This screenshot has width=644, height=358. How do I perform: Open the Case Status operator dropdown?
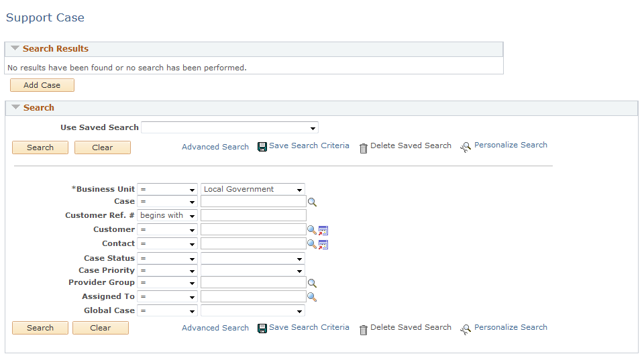(167, 258)
